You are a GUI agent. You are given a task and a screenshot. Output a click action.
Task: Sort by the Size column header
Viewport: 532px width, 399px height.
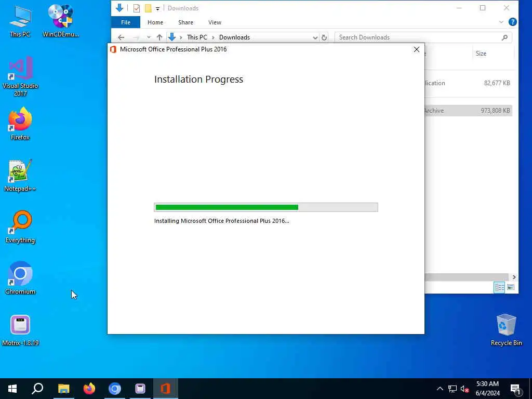point(494,54)
